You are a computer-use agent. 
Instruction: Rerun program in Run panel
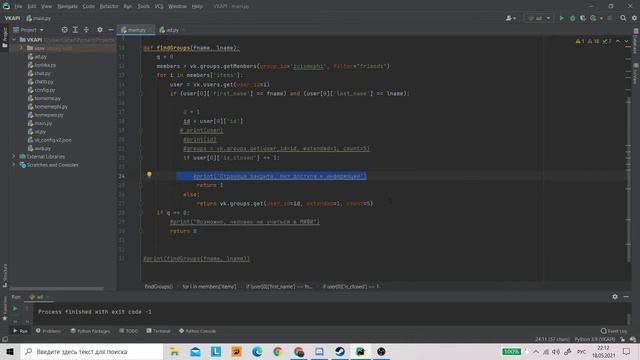tap(15, 309)
